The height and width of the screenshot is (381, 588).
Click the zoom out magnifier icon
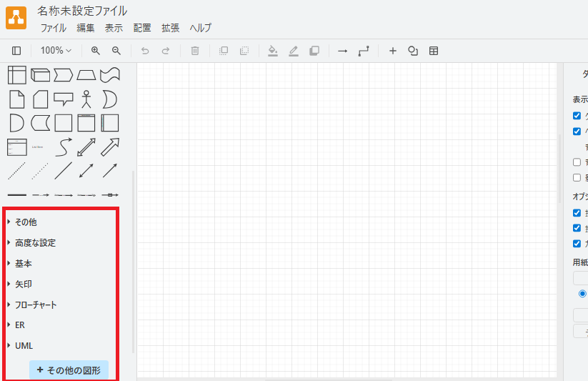point(116,51)
